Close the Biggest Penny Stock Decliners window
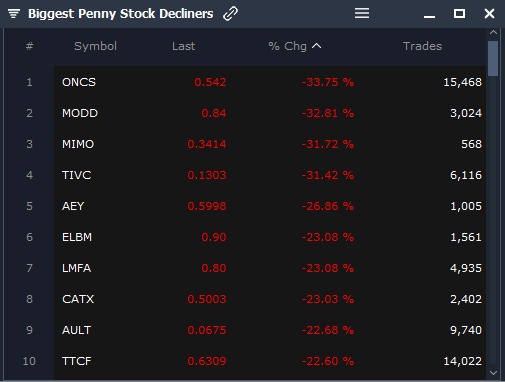 489,14
